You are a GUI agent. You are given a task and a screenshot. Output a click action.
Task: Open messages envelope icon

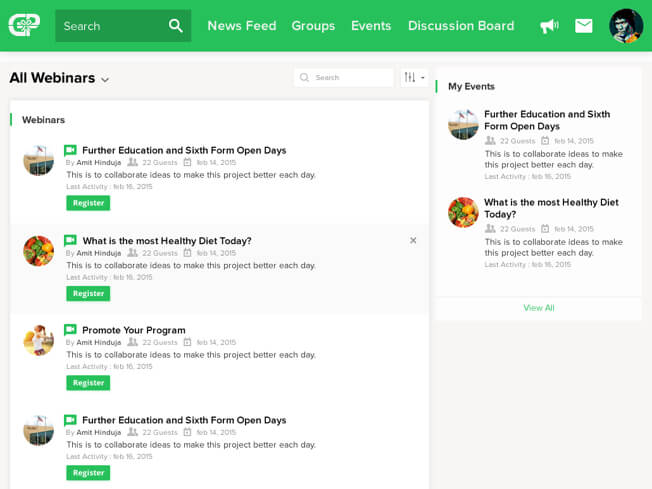(x=583, y=26)
